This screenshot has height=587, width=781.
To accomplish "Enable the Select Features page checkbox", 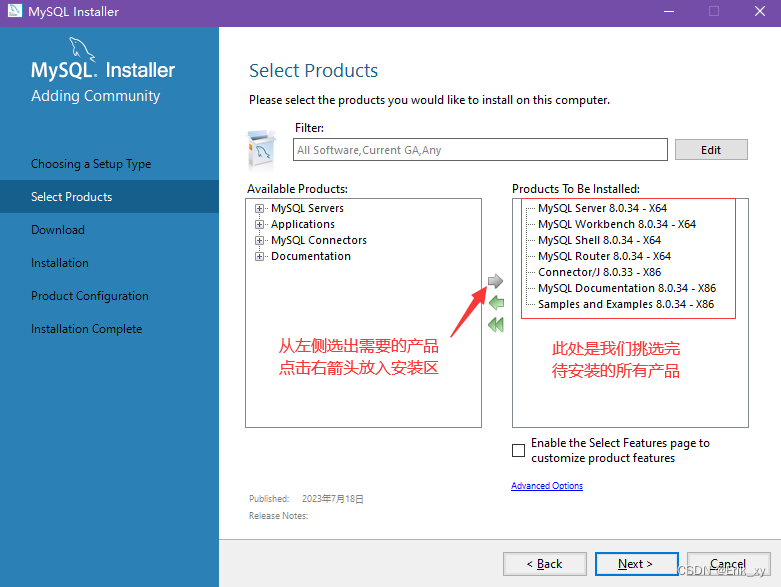I will coord(519,450).
